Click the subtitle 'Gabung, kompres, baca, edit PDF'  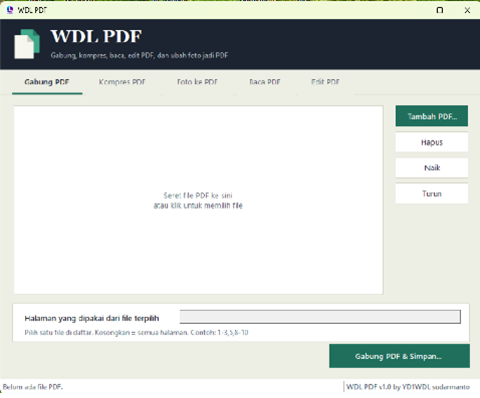[x=139, y=55]
